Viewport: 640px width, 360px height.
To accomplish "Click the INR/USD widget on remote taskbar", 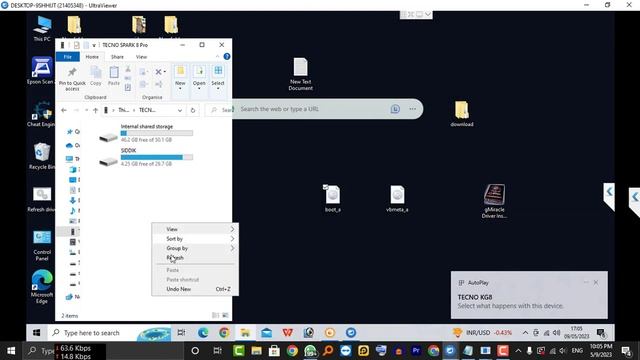I will coord(482,333).
